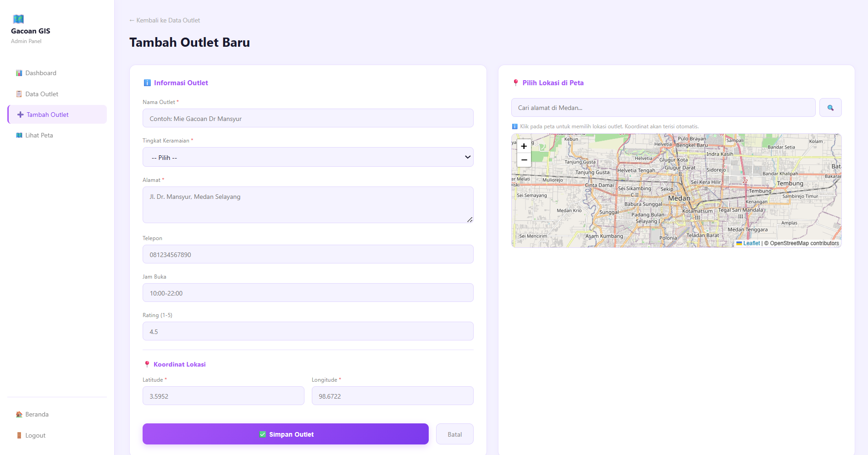Click Polonia label on the map

point(668,238)
